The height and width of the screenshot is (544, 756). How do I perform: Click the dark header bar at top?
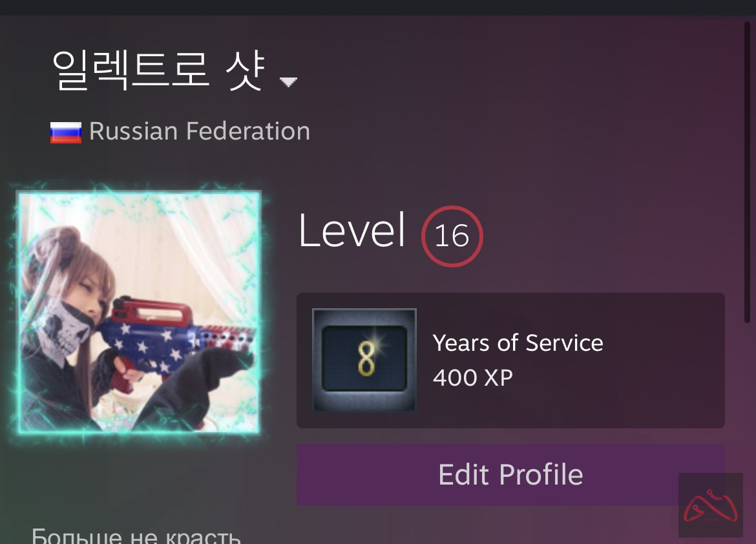[x=378, y=7]
